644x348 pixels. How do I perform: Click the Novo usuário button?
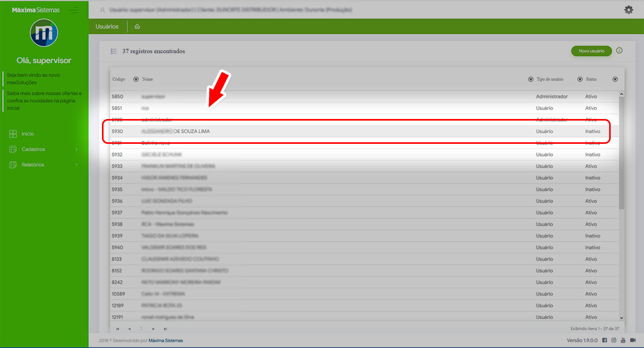point(591,51)
